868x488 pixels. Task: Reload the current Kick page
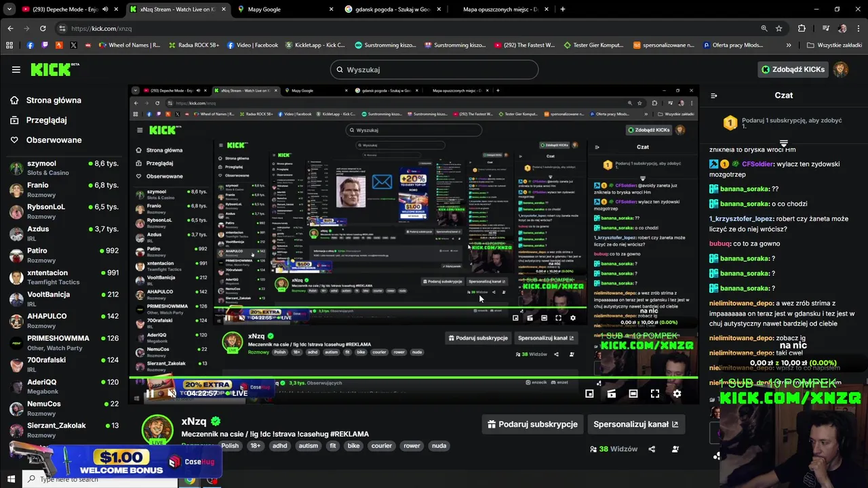click(x=43, y=28)
